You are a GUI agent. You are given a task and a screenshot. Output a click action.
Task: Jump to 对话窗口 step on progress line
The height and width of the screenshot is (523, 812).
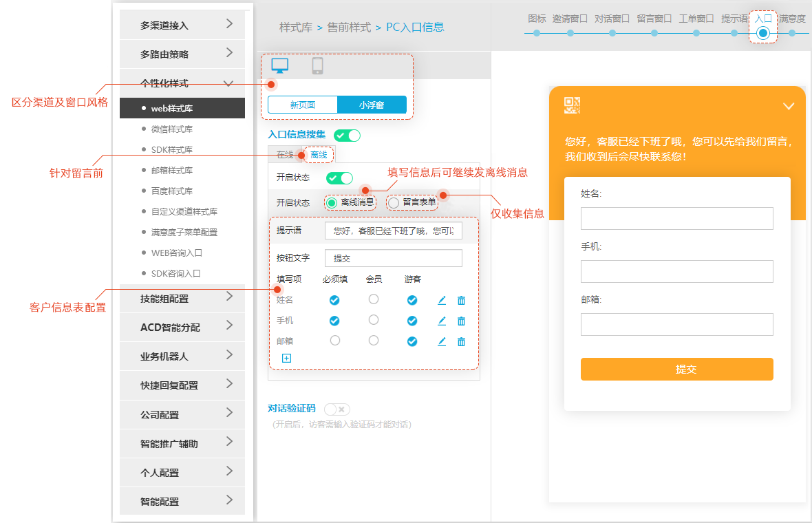tap(612, 32)
